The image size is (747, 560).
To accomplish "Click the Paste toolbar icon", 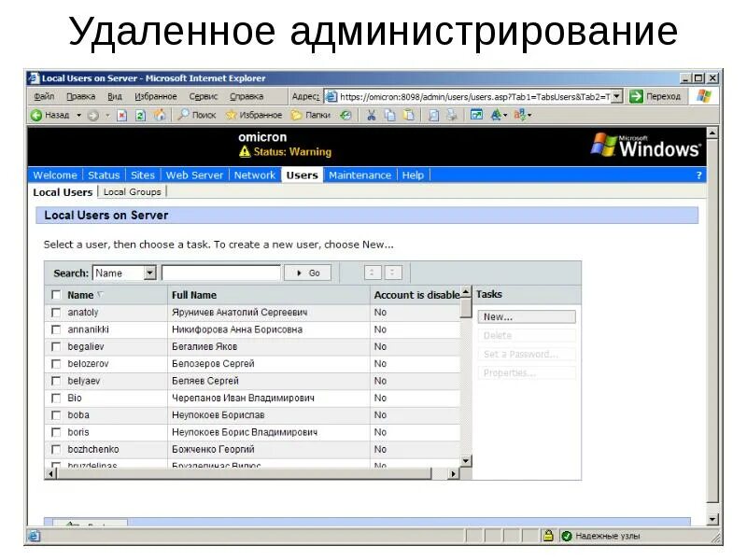I will tap(409, 115).
